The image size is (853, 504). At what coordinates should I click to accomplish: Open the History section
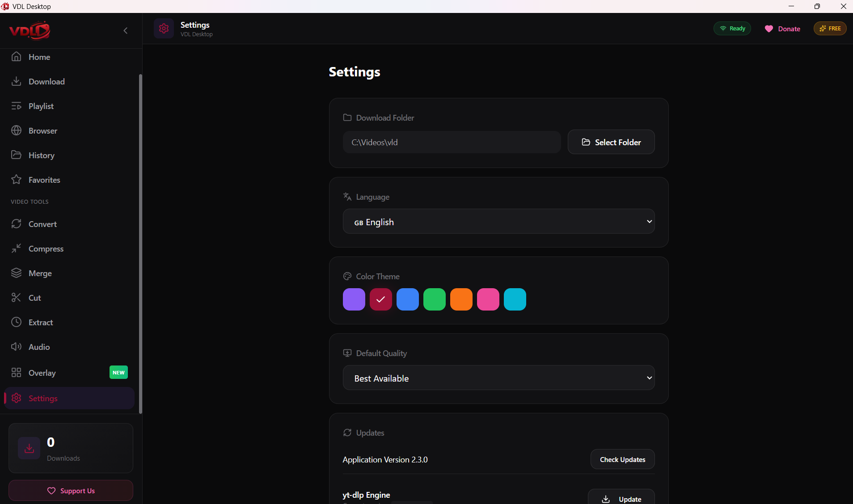pyautogui.click(x=41, y=155)
